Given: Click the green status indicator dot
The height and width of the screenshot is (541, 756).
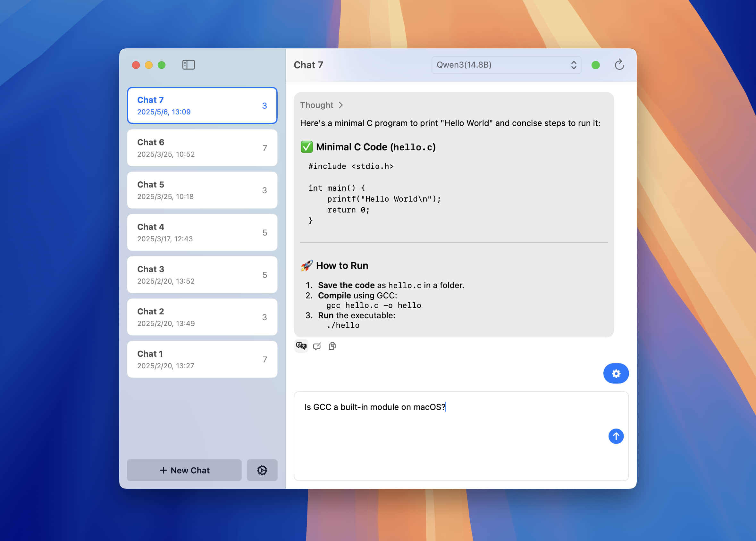Looking at the screenshot, I should 595,65.
